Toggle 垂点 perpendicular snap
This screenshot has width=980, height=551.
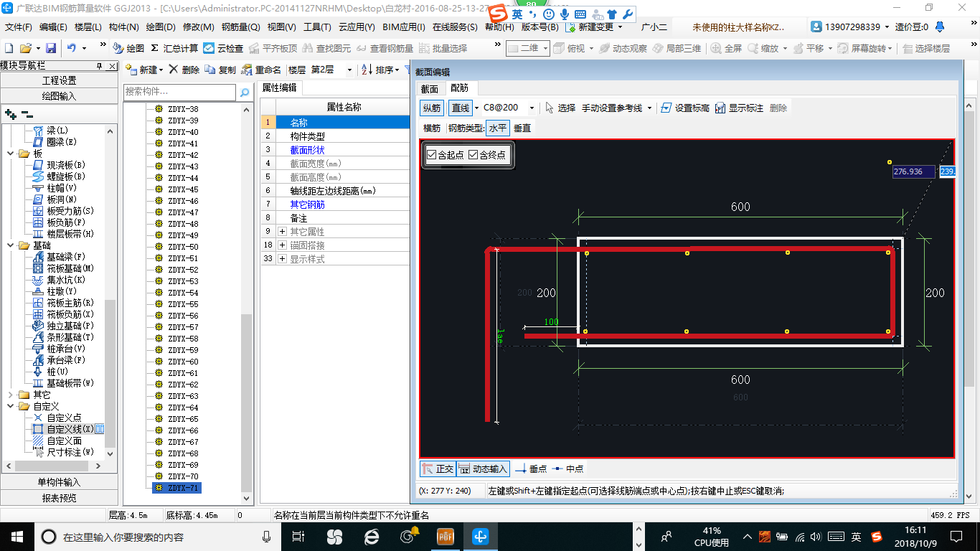[x=532, y=468]
